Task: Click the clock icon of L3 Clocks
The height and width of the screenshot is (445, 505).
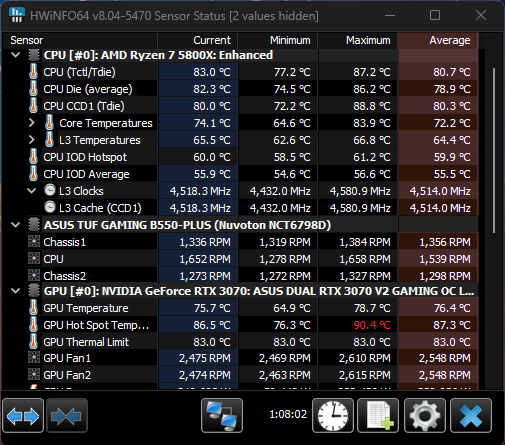Action: pyautogui.click(x=50, y=190)
